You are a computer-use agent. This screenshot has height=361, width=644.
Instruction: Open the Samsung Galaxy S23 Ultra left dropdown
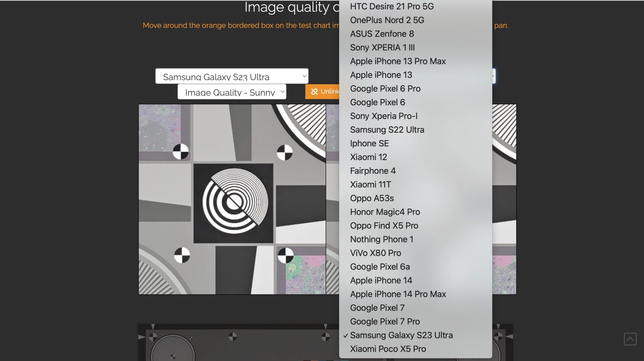[x=232, y=76]
